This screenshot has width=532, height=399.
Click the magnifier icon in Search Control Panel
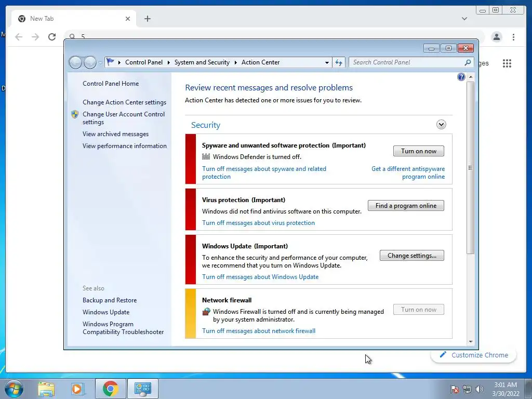click(x=468, y=62)
